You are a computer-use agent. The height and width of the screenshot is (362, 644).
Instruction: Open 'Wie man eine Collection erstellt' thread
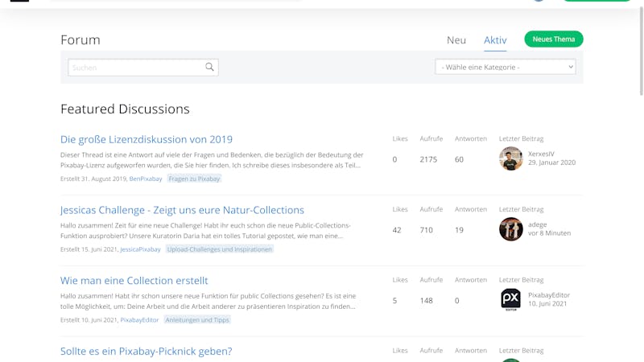coord(134,280)
